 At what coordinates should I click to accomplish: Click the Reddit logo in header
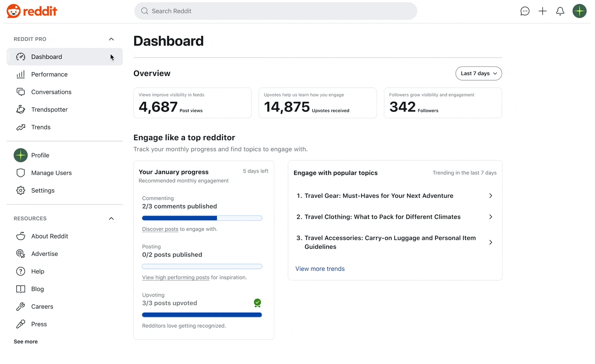tap(32, 11)
